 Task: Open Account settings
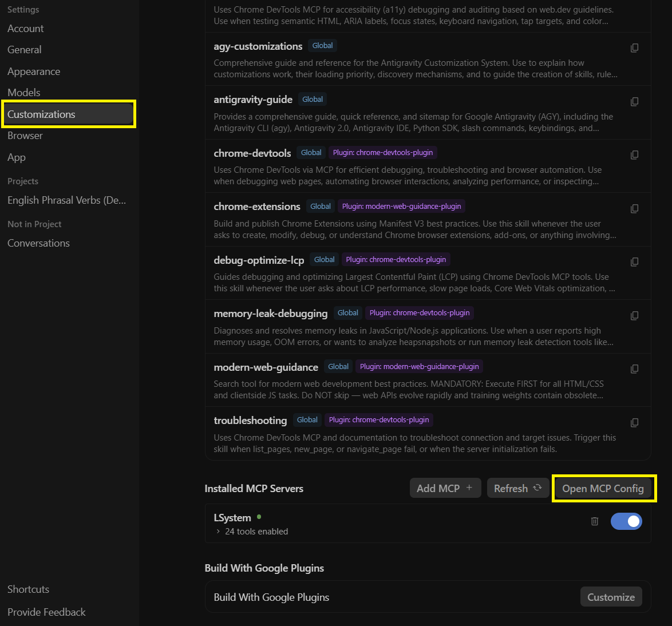(26, 29)
